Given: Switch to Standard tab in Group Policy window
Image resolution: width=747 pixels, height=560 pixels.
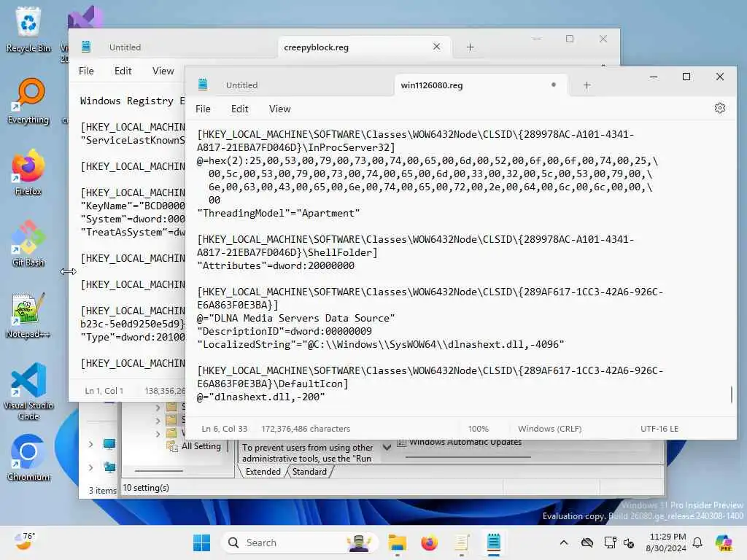Looking at the screenshot, I should pos(309,472).
